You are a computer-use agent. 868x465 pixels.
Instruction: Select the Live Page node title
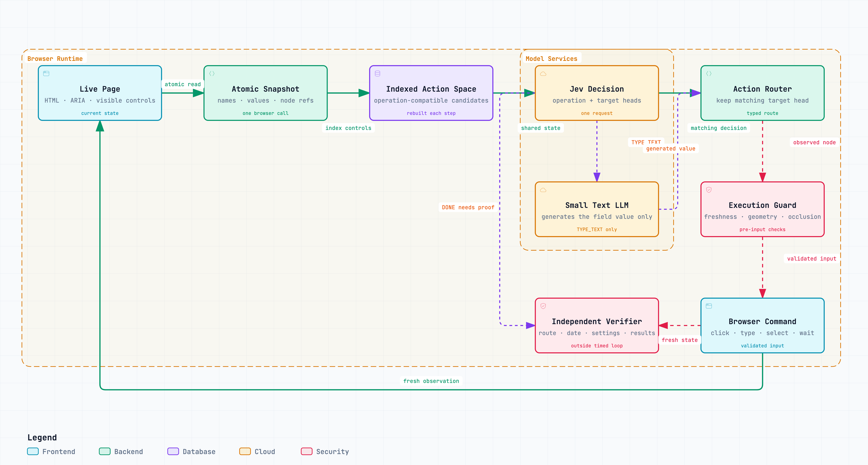point(100,89)
